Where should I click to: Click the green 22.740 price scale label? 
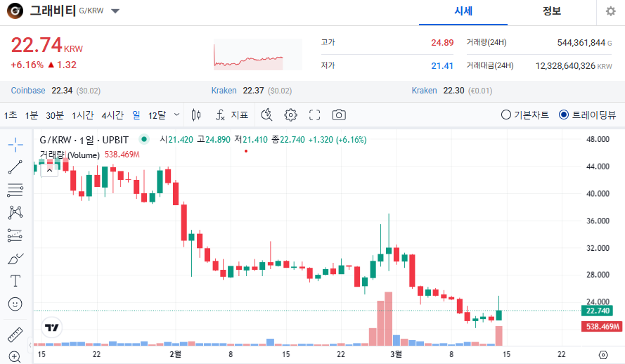pos(597,311)
